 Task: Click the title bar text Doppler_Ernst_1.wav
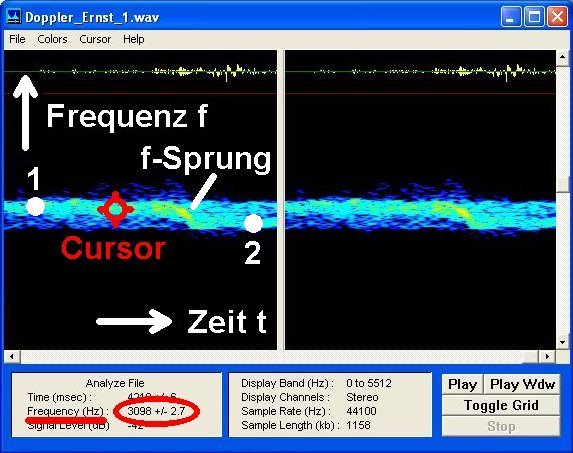coord(92,17)
